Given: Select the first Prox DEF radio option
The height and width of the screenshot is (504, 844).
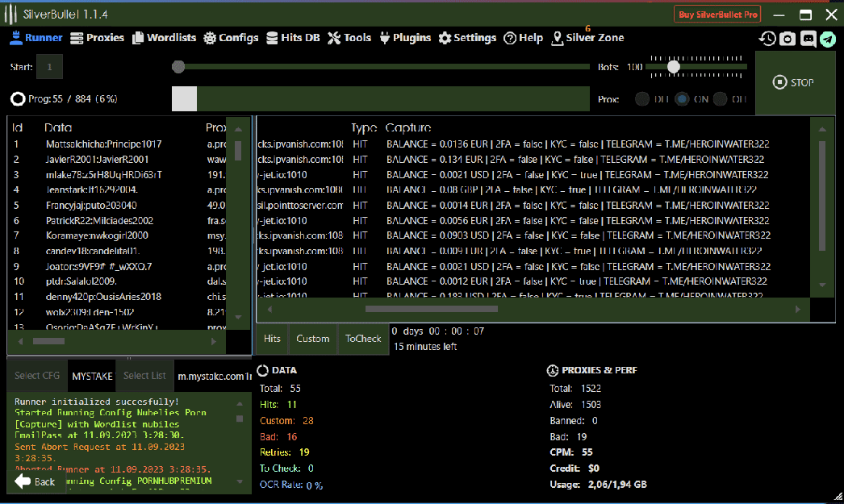Looking at the screenshot, I should click(642, 99).
